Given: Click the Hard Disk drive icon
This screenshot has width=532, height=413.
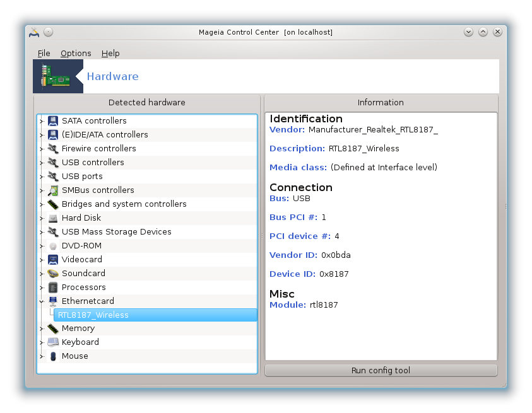Looking at the screenshot, I should pyautogui.click(x=53, y=218).
